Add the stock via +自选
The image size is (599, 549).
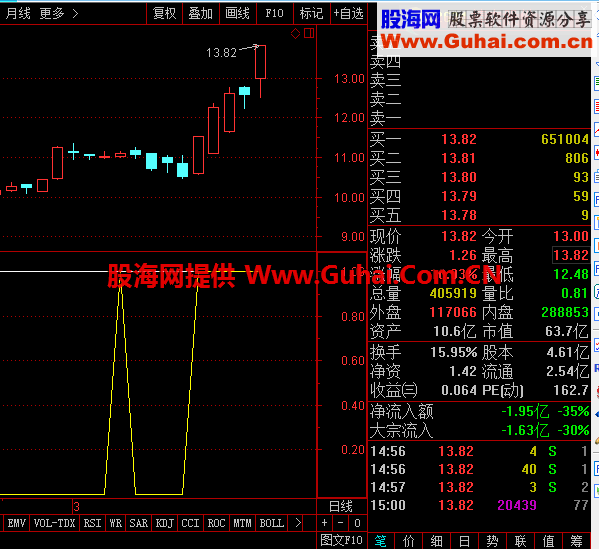coord(348,14)
